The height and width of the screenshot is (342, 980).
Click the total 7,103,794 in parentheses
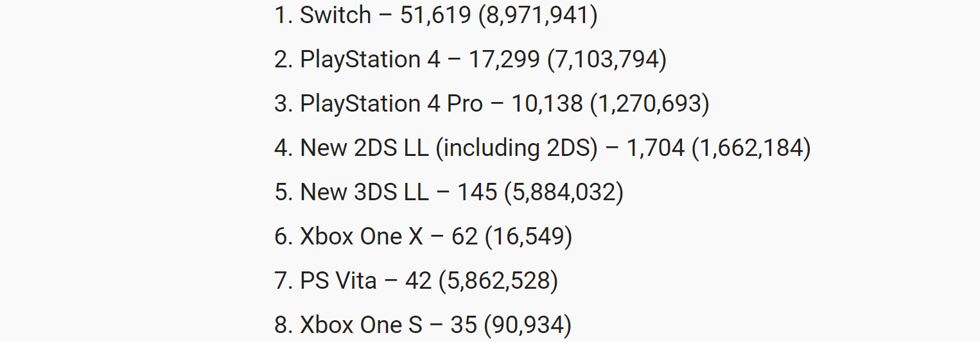coord(607,60)
